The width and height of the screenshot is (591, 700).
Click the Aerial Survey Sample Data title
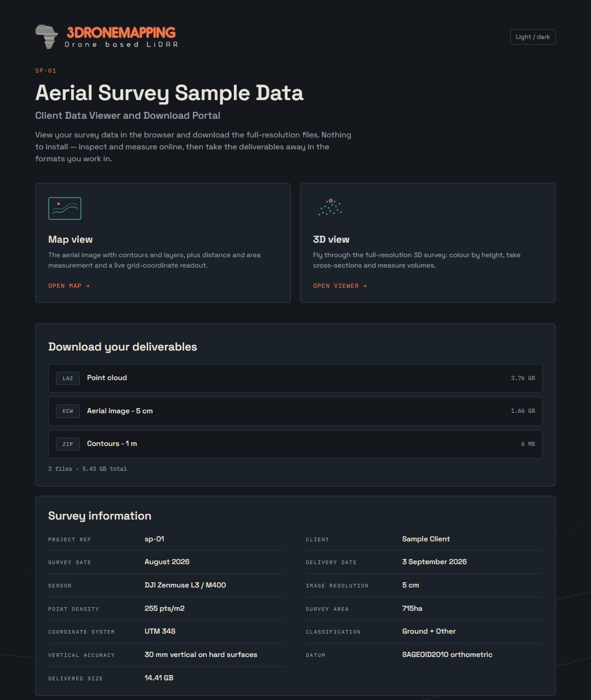coord(170,93)
